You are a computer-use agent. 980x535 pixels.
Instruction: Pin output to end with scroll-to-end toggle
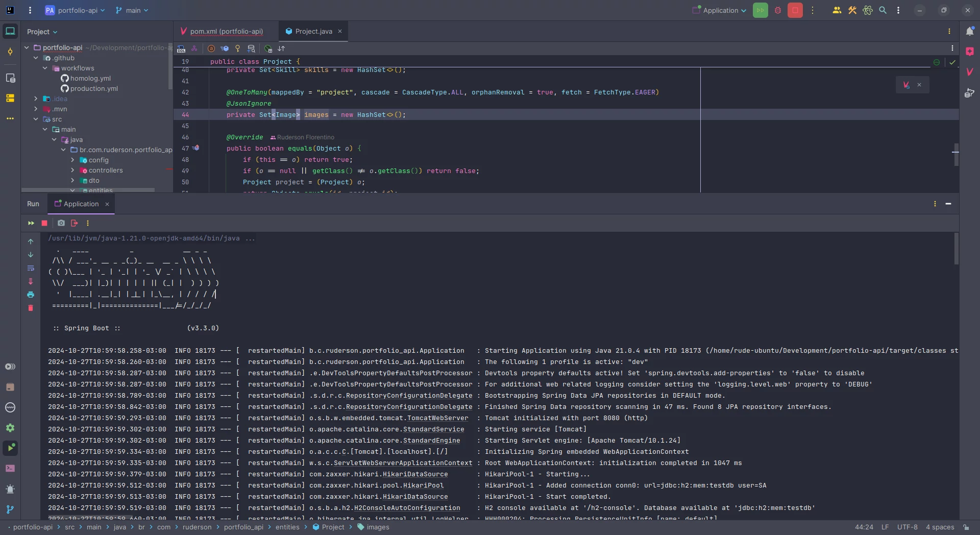click(x=31, y=281)
